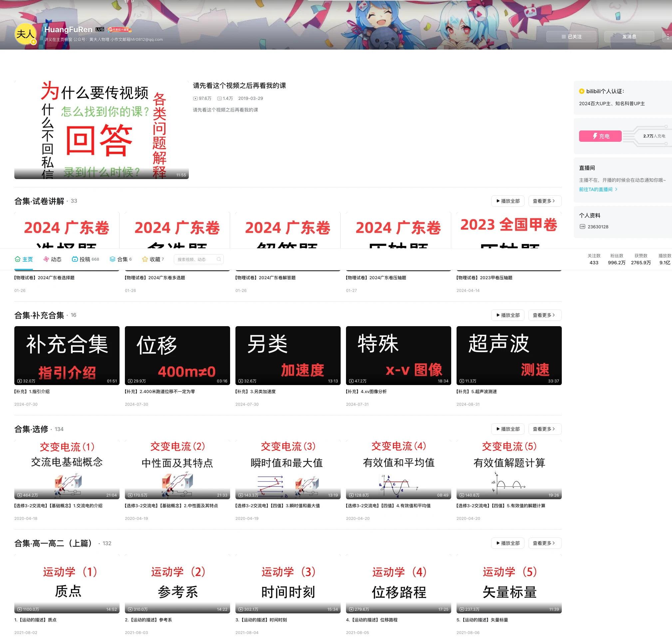
Task: Click 播放全部 for 高一高二（上篇）collection
Action: tap(507, 543)
